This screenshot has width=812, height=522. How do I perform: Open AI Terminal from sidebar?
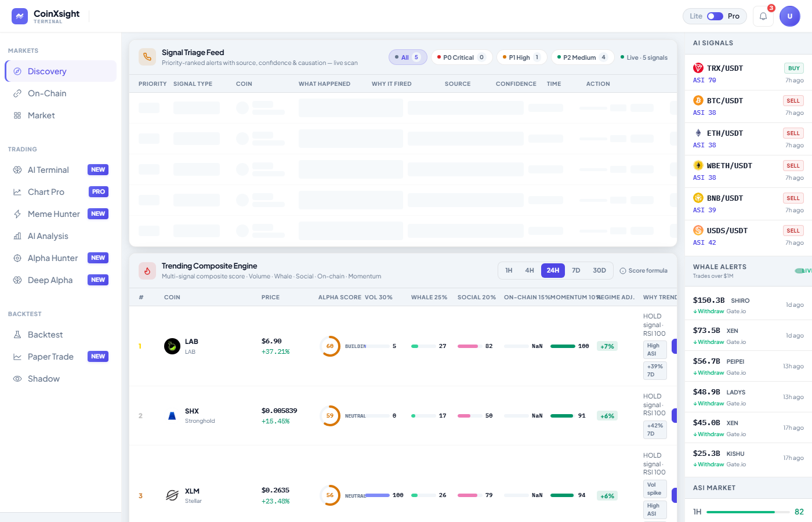(x=61, y=170)
